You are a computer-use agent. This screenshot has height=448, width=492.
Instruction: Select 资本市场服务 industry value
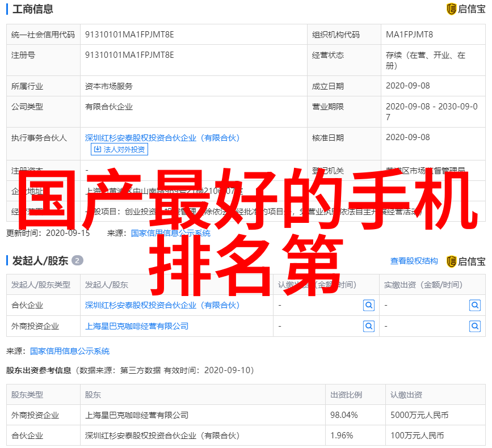(108, 86)
